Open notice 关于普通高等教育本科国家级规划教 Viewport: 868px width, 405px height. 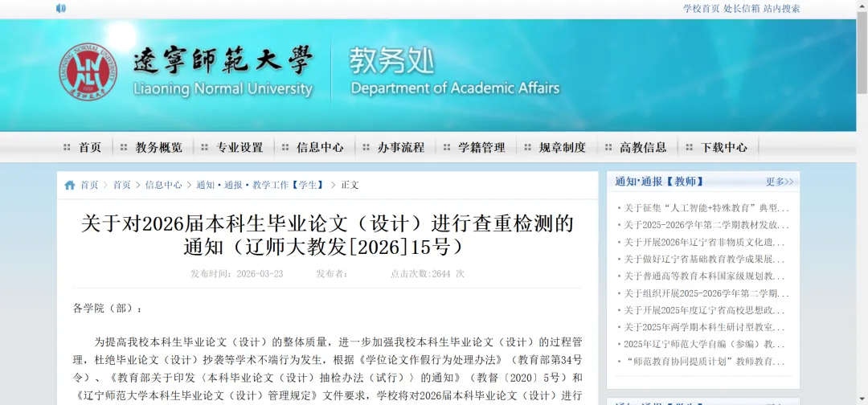click(x=706, y=276)
